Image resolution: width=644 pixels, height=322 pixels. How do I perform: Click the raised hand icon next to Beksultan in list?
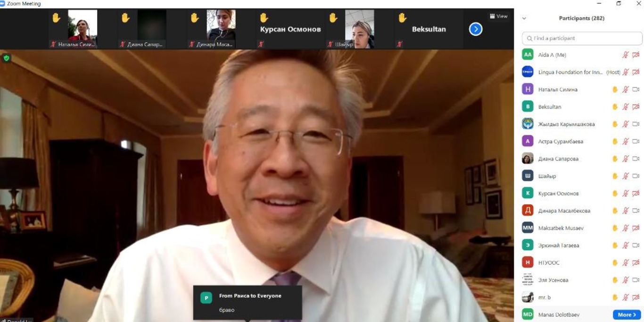click(615, 107)
